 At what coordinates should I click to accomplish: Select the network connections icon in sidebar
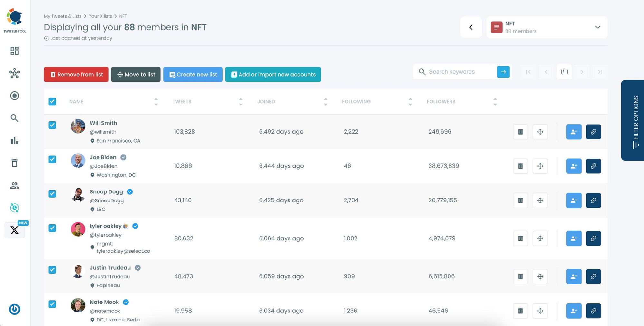click(x=14, y=73)
